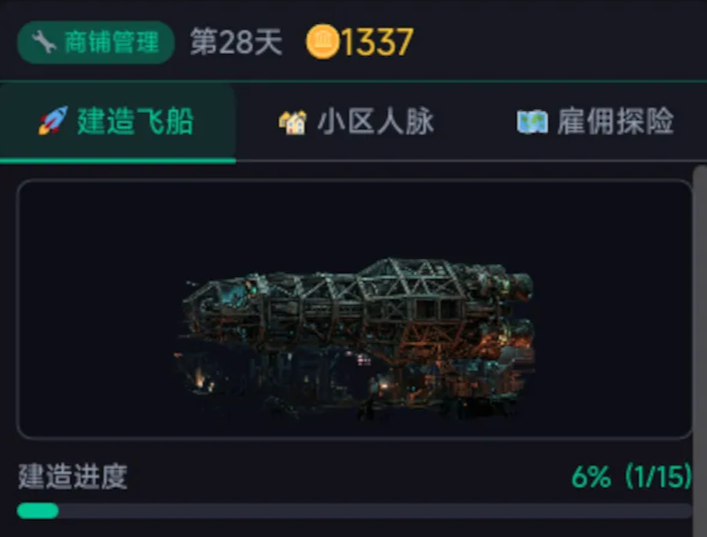Click the rocket icon on the first tab
The height and width of the screenshot is (537, 707).
pos(52,122)
